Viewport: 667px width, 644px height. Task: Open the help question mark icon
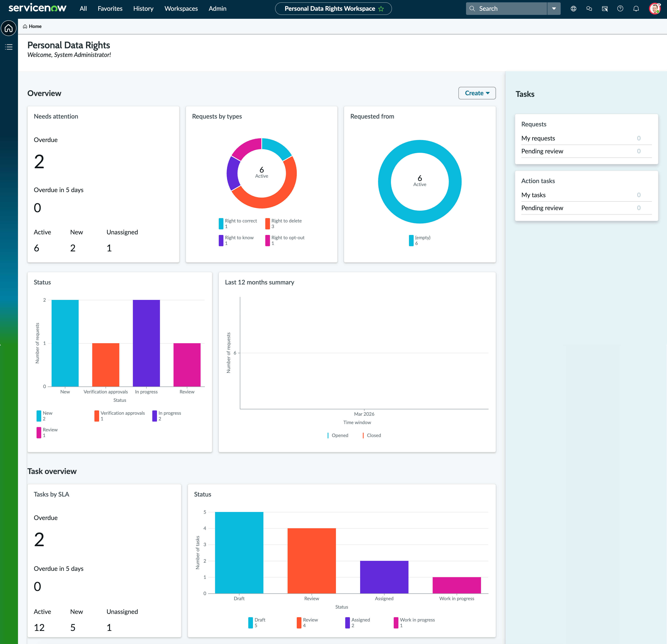pos(620,9)
